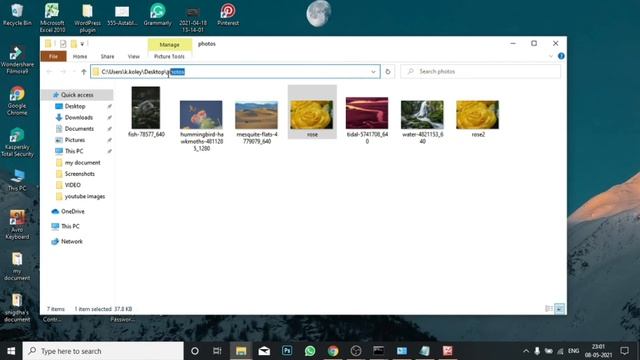Open the View ribbon tab

coord(133,56)
